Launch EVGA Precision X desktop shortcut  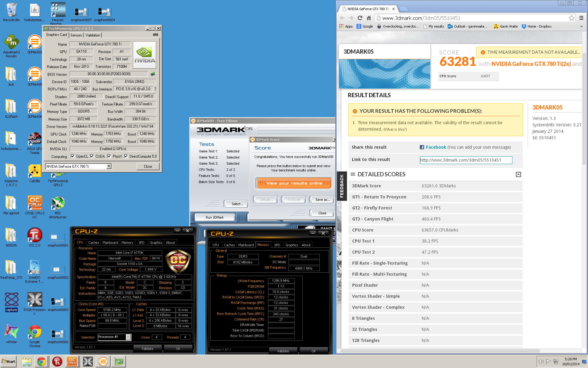tap(35, 304)
